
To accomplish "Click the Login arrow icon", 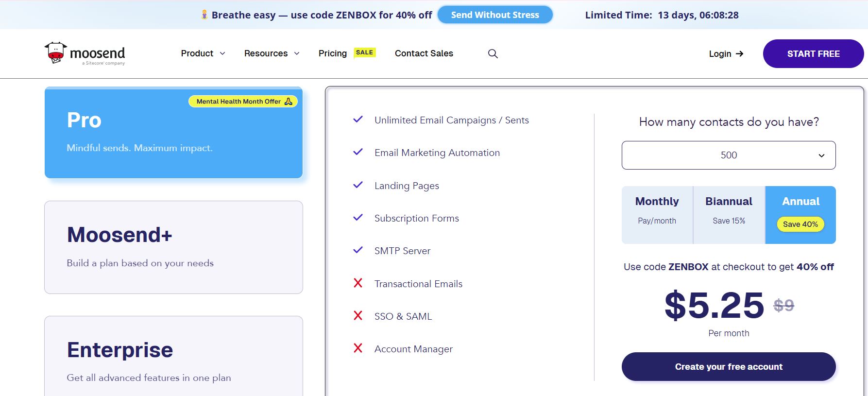I will (739, 53).
